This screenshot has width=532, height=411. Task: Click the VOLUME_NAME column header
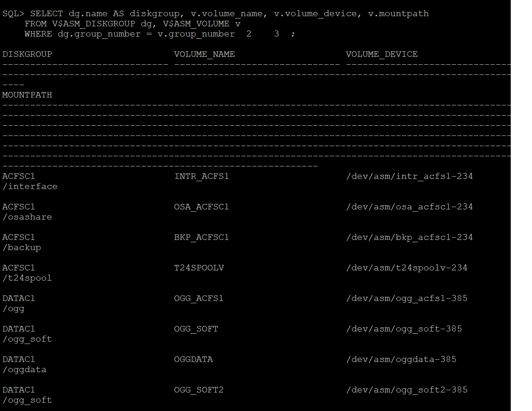(x=204, y=54)
